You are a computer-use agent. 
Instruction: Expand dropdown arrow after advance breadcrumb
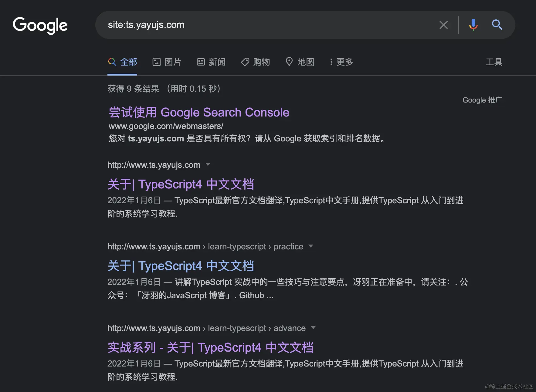pyautogui.click(x=313, y=328)
